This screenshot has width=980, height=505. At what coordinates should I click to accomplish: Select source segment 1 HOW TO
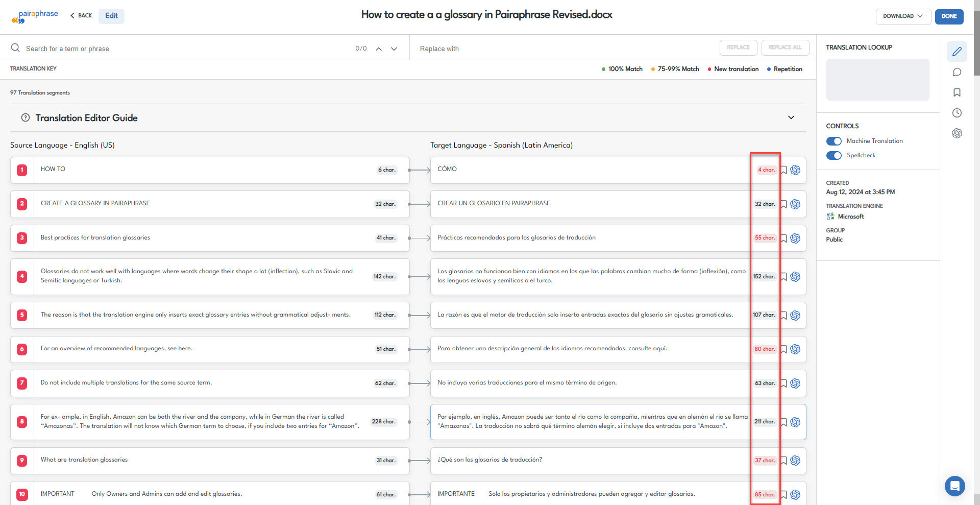tap(209, 170)
